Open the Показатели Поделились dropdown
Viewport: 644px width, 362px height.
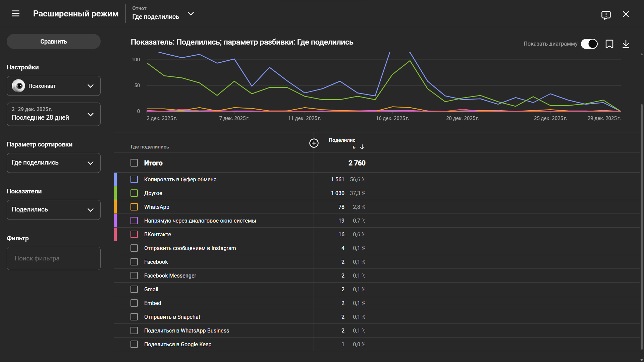pyautogui.click(x=54, y=210)
